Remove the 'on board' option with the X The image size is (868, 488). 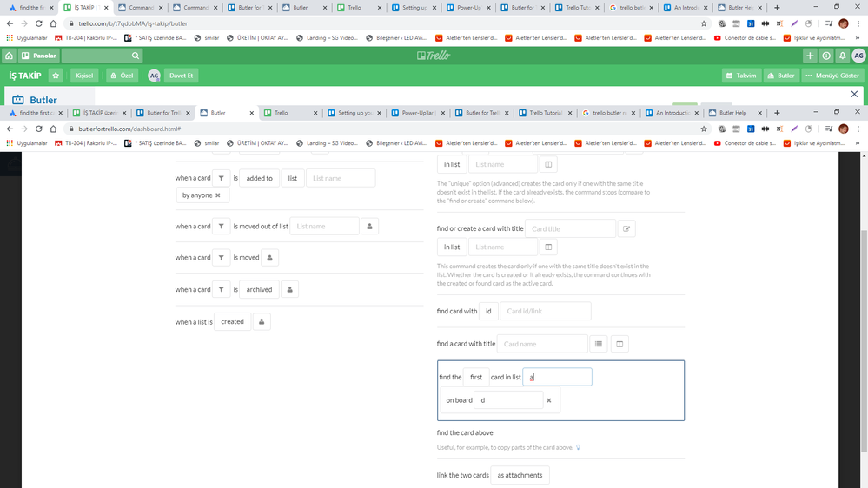tap(548, 400)
